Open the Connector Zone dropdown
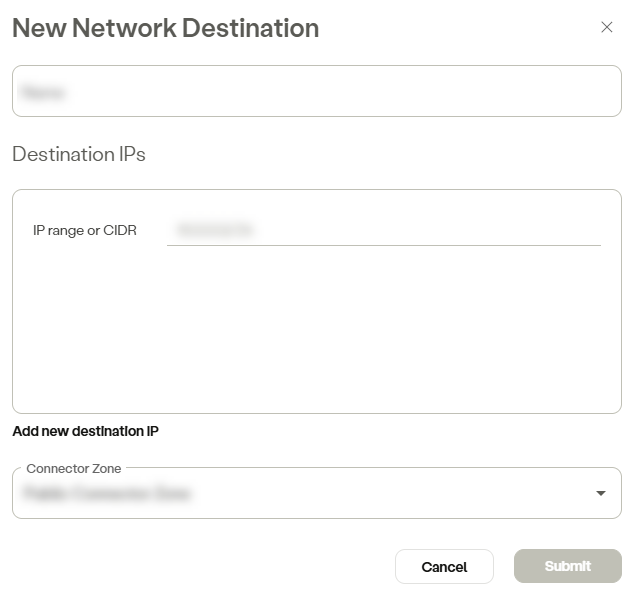Screen dimensions: 633x599 point(316,493)
